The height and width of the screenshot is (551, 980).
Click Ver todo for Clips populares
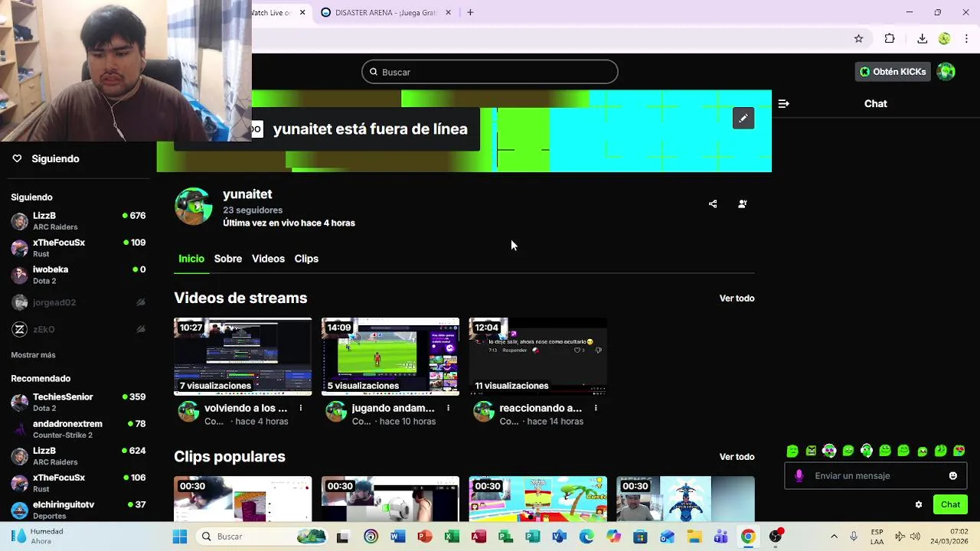[737, 457]
